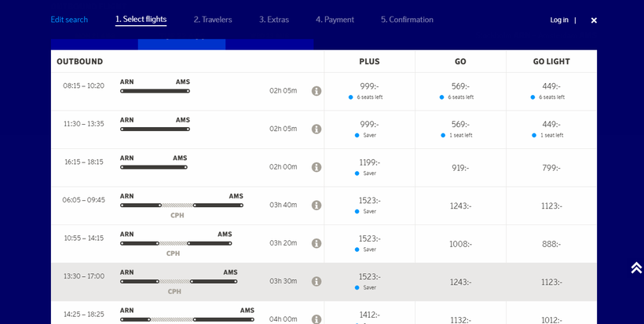This screenshot has width=644, height=324.
Task: Close the booking with the X icon
Action: pos(594,20)
